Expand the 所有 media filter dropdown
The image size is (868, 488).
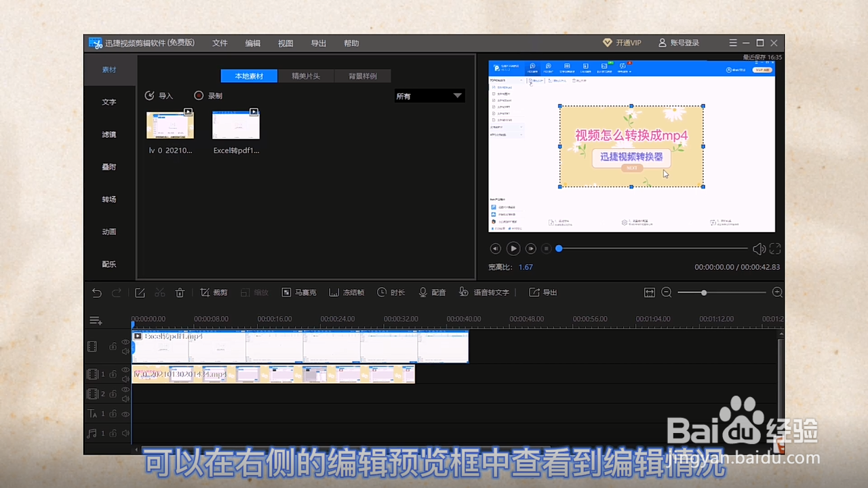[430, 96]
